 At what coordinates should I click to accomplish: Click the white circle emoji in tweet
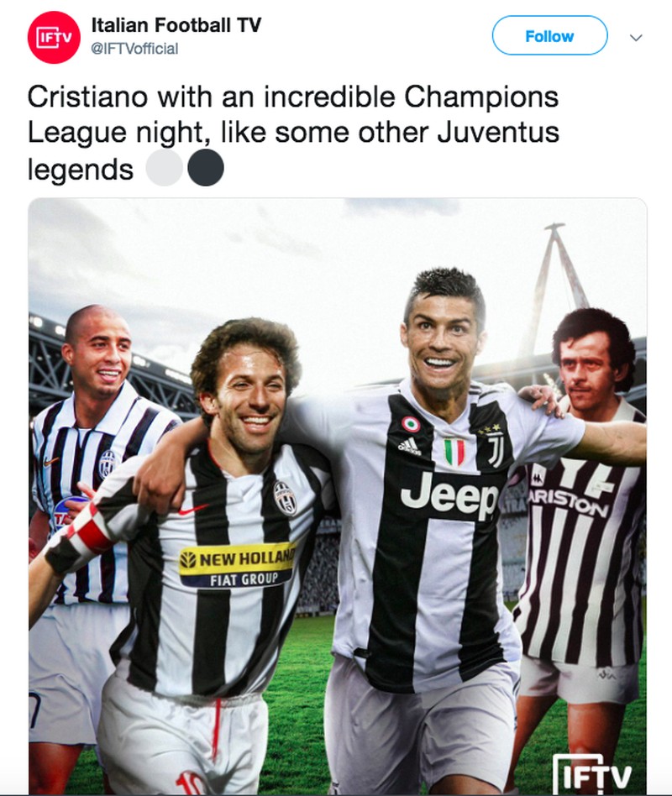coord(164,168)
